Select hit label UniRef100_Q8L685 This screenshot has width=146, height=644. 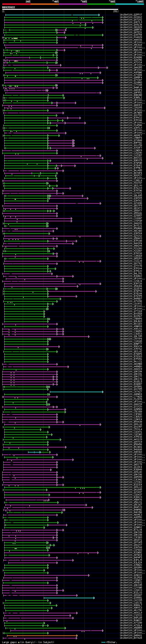[x=131, y=196]
